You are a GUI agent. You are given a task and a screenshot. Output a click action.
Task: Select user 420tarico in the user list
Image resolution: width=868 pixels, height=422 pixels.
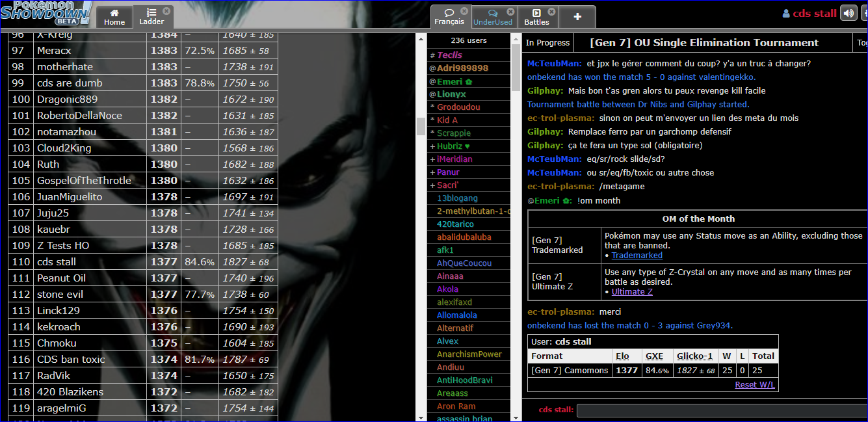click(468, 224)
